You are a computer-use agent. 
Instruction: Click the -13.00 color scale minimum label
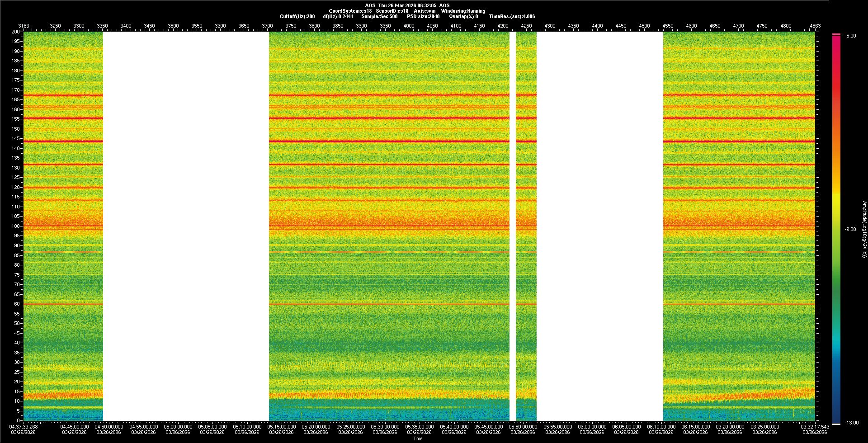pyautogui.click(x=851, y=423)
